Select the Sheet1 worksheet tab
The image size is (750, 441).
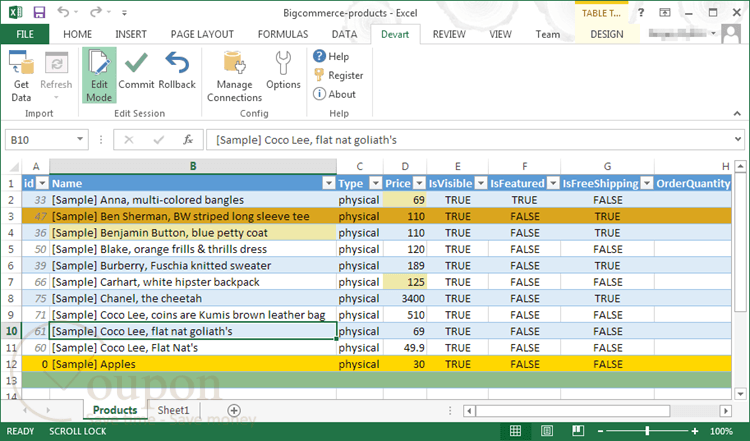(174, 410)
